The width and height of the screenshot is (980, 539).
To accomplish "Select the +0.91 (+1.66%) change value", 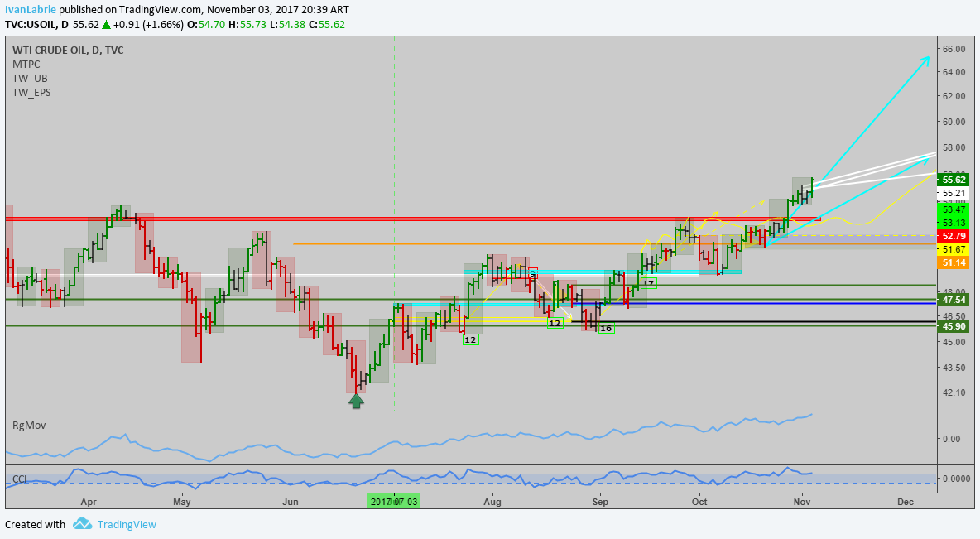I will pyautogui.click(x=149, y=25).
